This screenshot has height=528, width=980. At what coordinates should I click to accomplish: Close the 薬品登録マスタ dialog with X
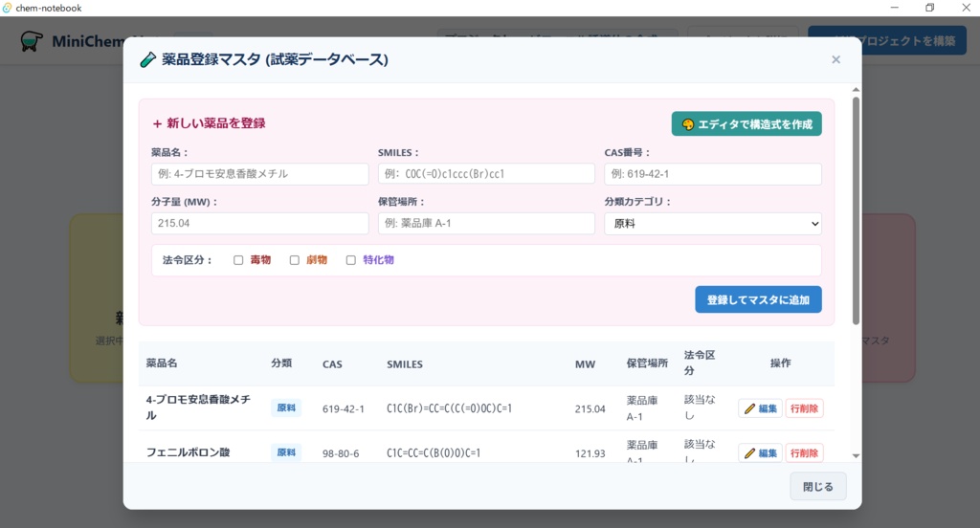pyautogui.click(x=835, y=60)
